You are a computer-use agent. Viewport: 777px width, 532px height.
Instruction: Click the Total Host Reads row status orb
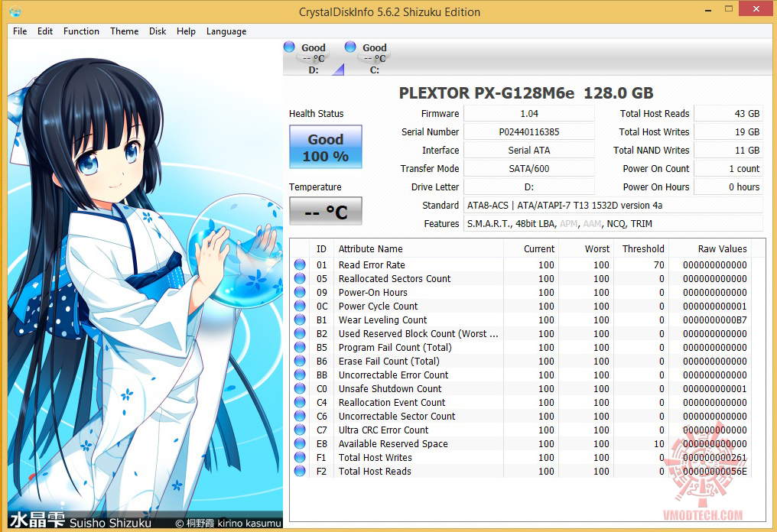pos(300,471)
